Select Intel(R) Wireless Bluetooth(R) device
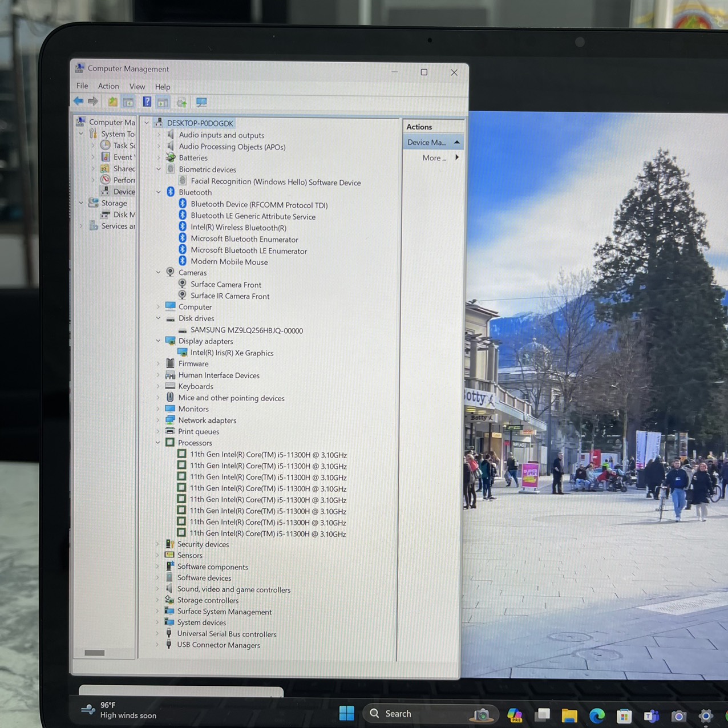This screenshot has height=728, width=728. 238,228
